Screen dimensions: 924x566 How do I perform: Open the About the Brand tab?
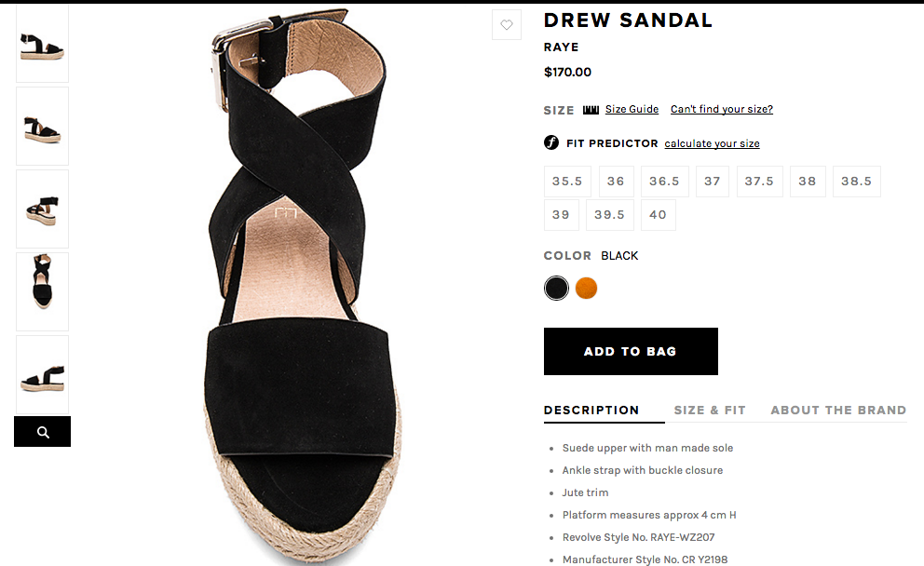tap(838, 410)
